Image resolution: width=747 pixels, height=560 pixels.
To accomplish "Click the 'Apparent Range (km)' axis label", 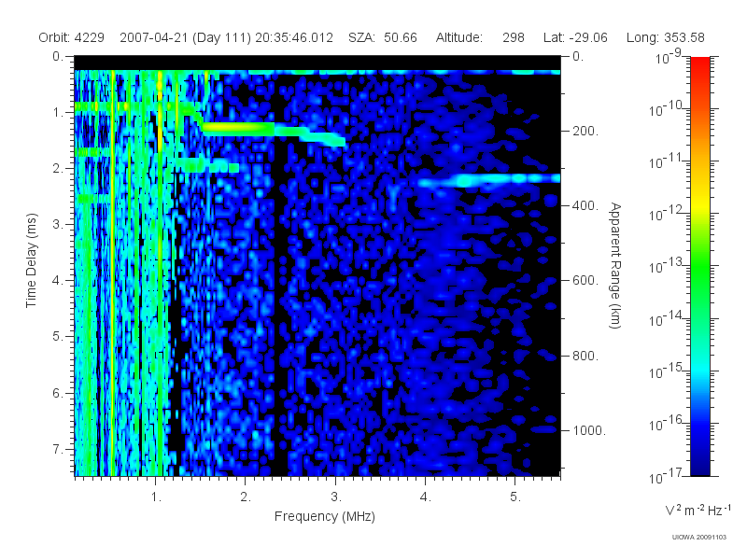I will [x=615, y=265].
